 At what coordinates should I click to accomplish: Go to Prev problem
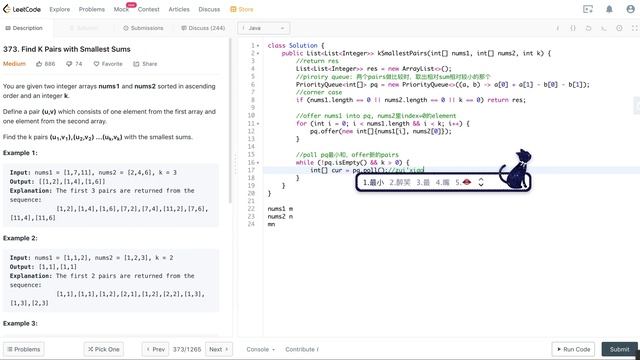click(x=155, y=349)
